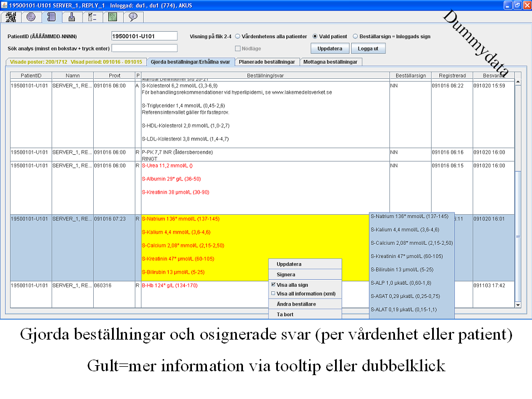
Task: Click the P column header
Action: 138,75
